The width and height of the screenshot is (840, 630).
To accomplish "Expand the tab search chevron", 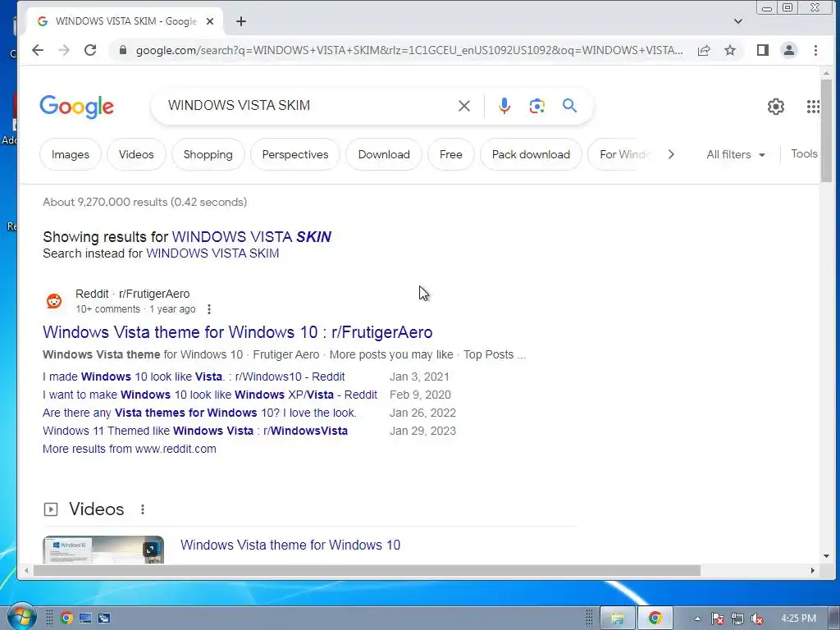I will coord(738,21).
